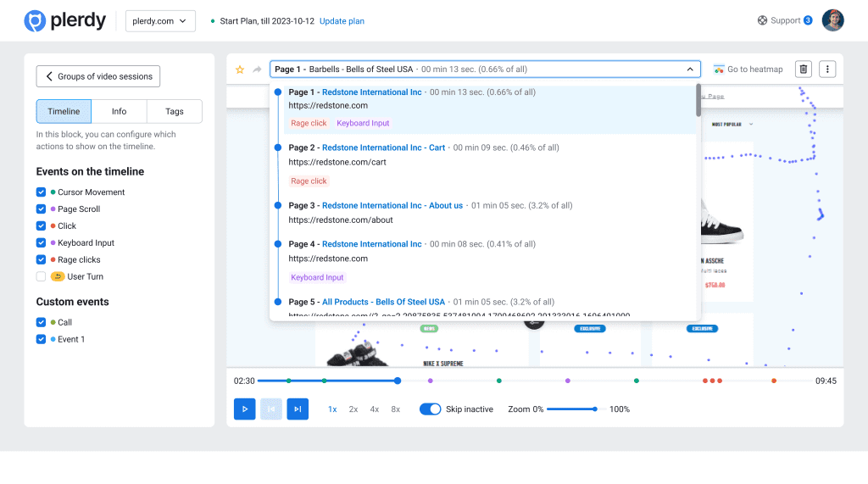Click the Zoom slider handle
This screenshot has width=868, height=484.
594,409
